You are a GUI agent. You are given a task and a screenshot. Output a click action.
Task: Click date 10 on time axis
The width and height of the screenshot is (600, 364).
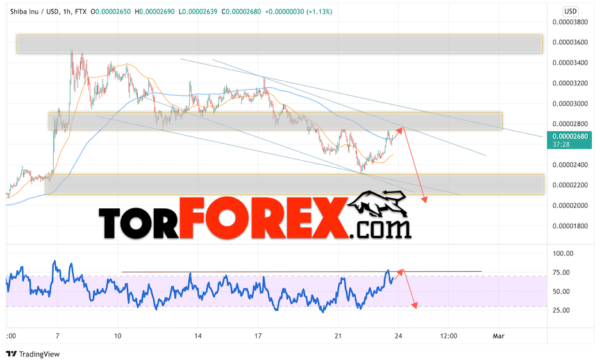point(117,336)
